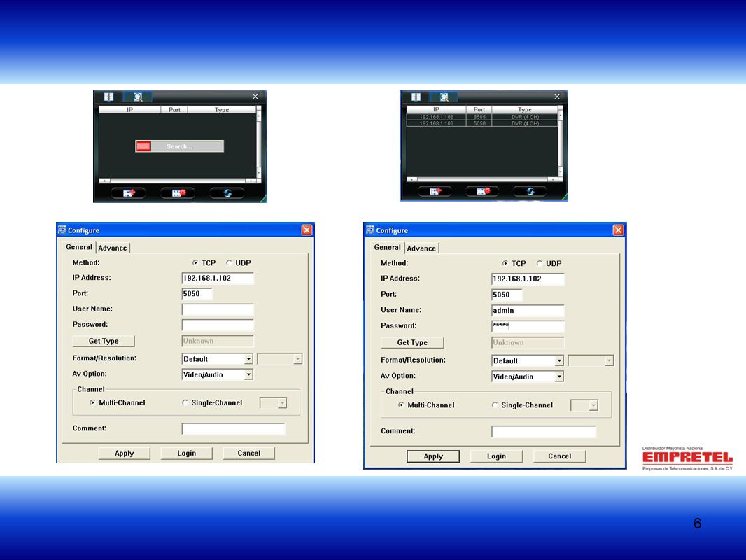Select the row with IP 192.168.1.106

(481, 117)
